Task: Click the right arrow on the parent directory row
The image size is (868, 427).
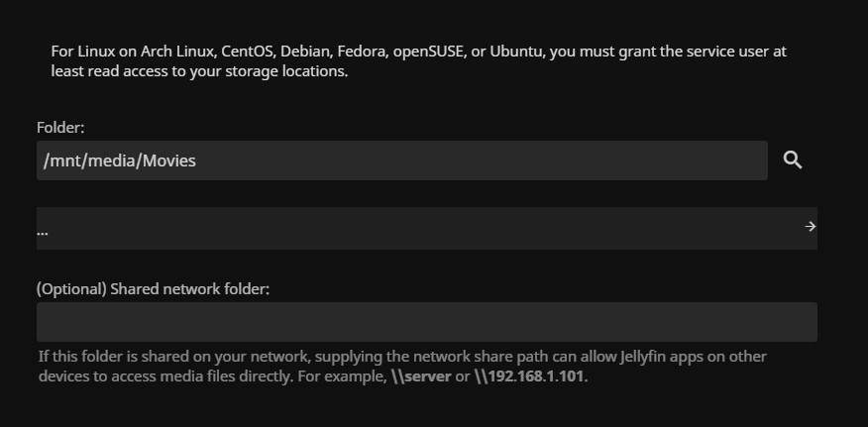Action: pyautogui.click(x=810, y=227)
